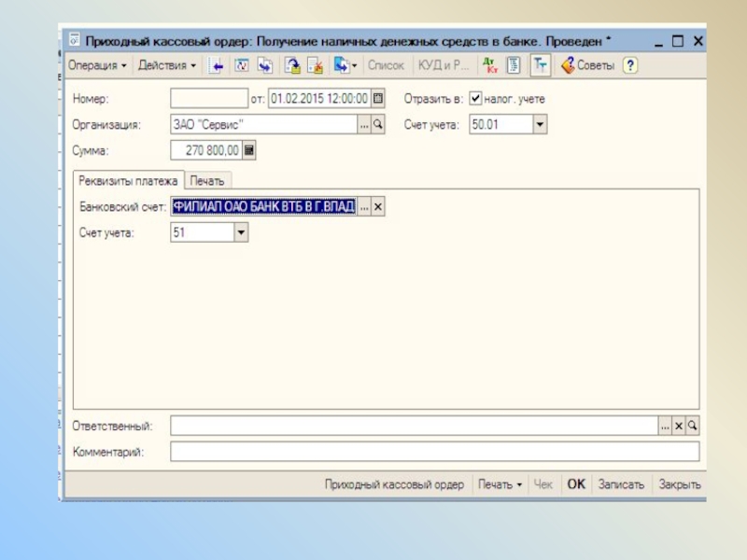This screenshot has width=747, height=560.
Task: Click the Номер input field
Action: tap(209, 99)
